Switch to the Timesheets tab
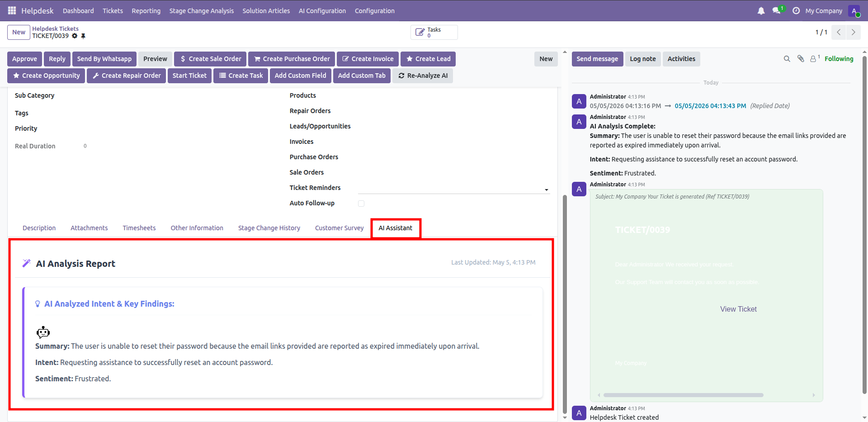868x422 pixels. 139,228
